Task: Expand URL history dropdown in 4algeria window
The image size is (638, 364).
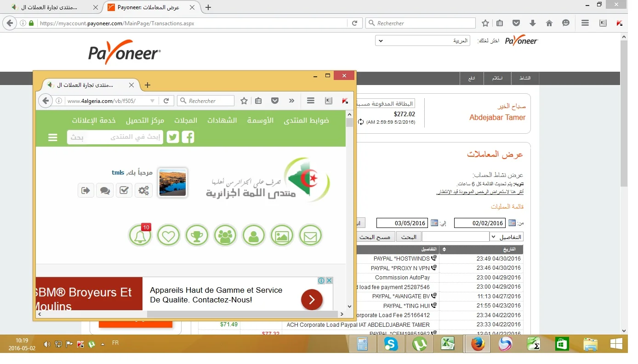Action: coord(152,101)
